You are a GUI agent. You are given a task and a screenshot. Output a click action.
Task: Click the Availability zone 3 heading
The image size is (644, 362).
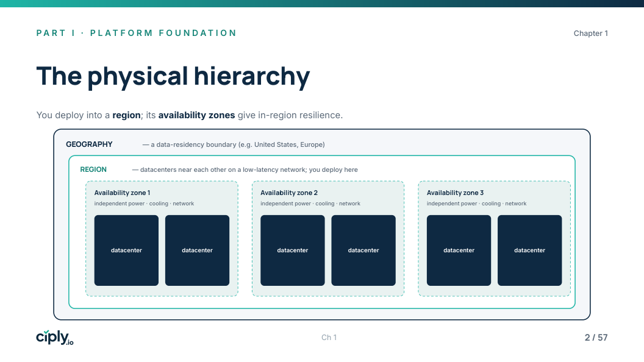455,193
